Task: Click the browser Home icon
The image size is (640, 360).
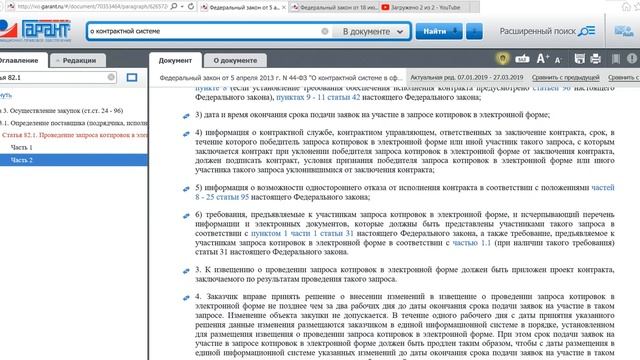Action: (x=626, y=7)
